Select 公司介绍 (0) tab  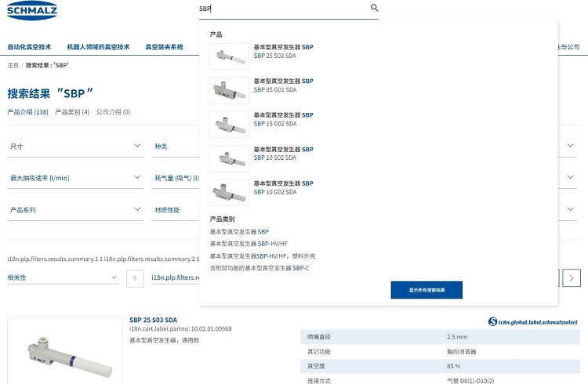click(x=113, y=112)
